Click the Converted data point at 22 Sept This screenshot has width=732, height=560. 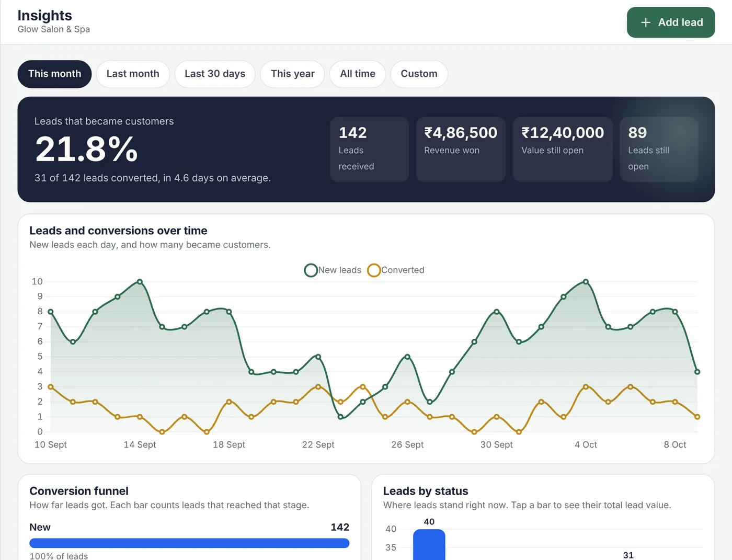(x=318, y=387)
